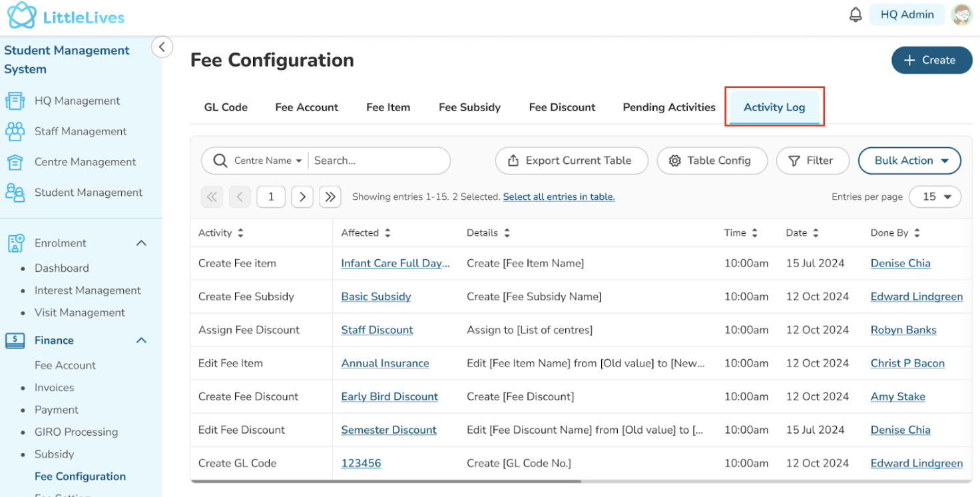Click the Centre Management sidebar icon

15,162
